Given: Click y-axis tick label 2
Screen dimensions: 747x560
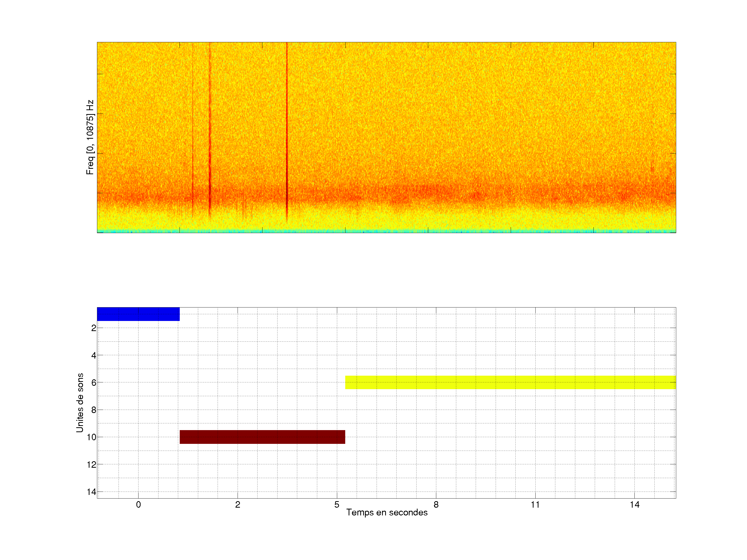Looking at the screenshot, I should [x=94, y=328].
